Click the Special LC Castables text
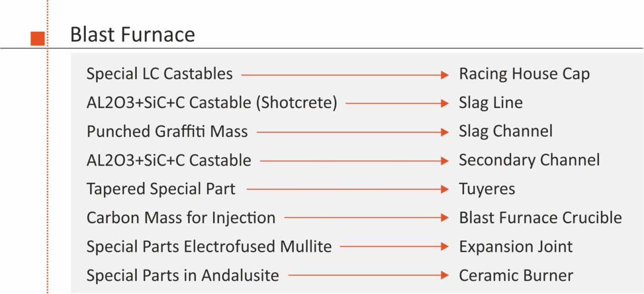The height and width of the screenshot is (294, 644). coord(160,74)
